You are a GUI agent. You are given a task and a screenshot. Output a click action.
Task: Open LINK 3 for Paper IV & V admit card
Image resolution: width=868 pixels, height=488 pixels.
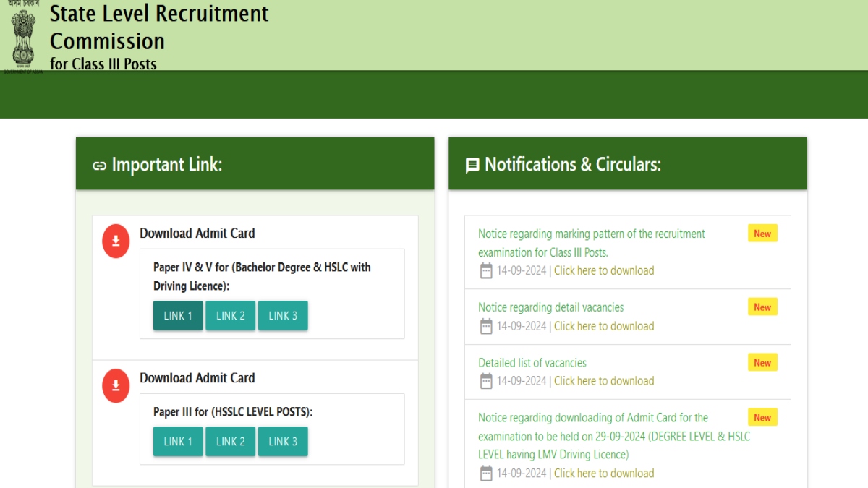(x=283, y=316)
